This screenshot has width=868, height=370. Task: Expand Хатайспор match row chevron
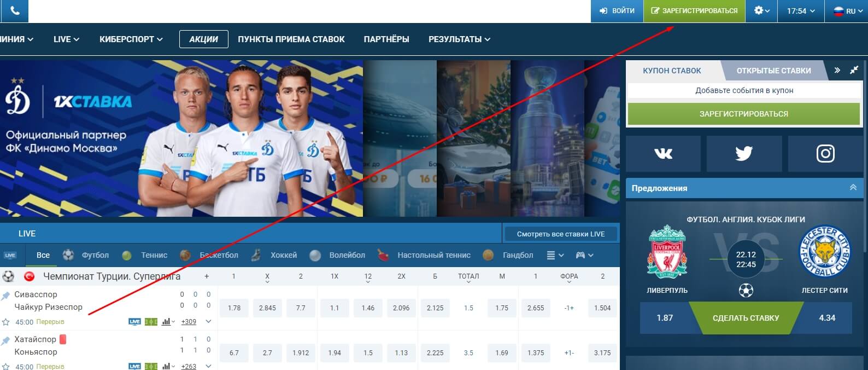[208, 367]
